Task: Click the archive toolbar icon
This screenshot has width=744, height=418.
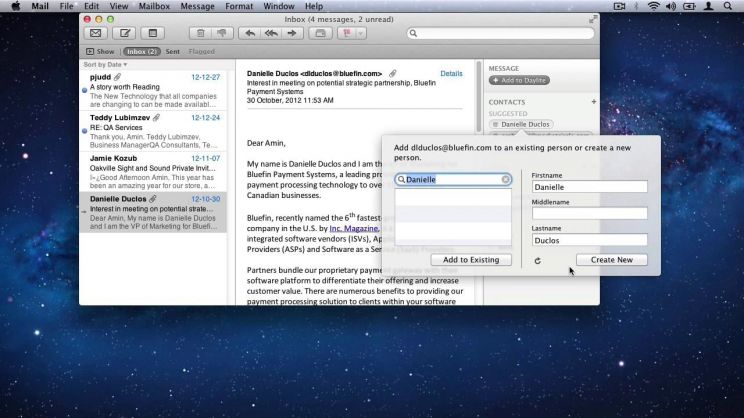Action: [x=320, y=33]
